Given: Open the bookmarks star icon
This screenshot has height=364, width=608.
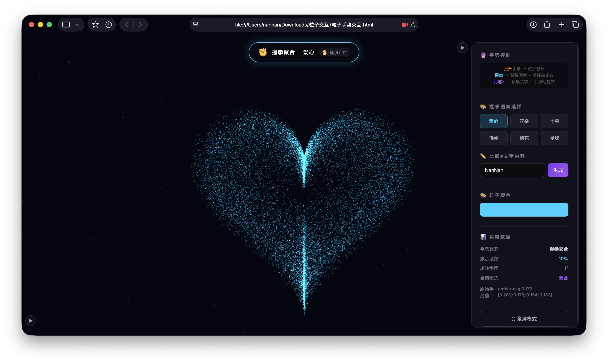Looking at the screenshot, I should point(95,25).
